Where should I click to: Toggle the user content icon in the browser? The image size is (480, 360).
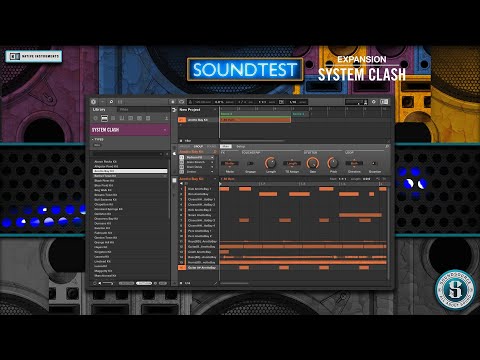166,118
